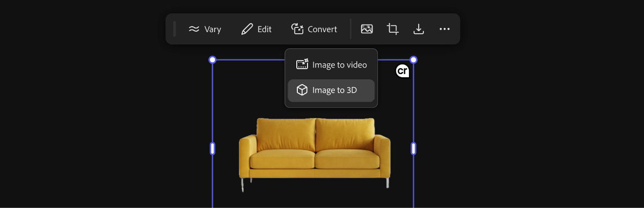Screen dimensions: 644x208
Task: Click the Edit pencil tool
Action: click(x=256, y=29)
